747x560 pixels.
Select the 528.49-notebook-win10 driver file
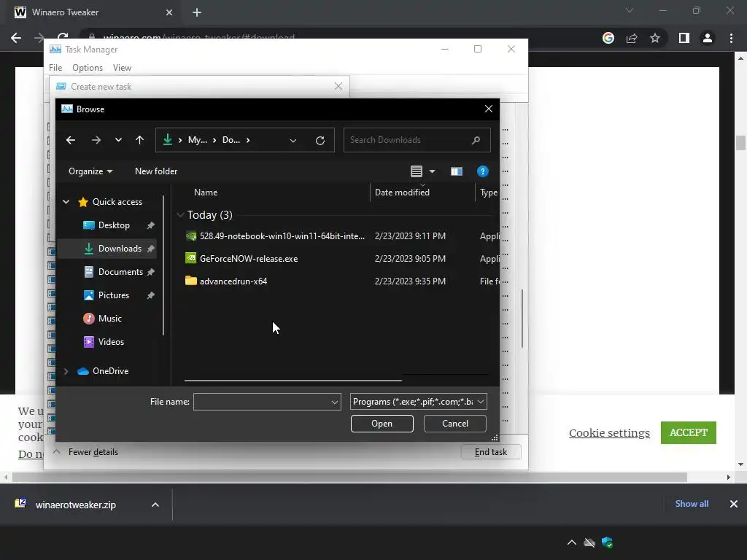[282, 236]
